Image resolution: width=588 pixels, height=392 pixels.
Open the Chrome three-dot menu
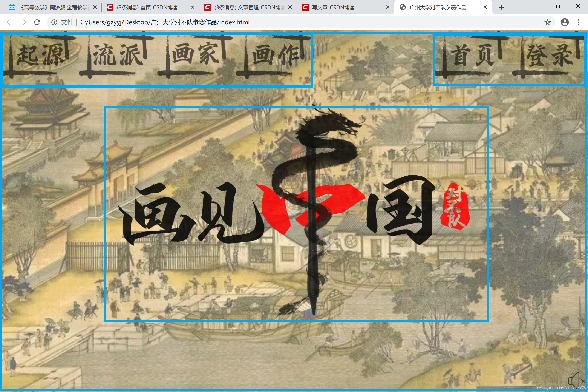click(x=579, y=22)
